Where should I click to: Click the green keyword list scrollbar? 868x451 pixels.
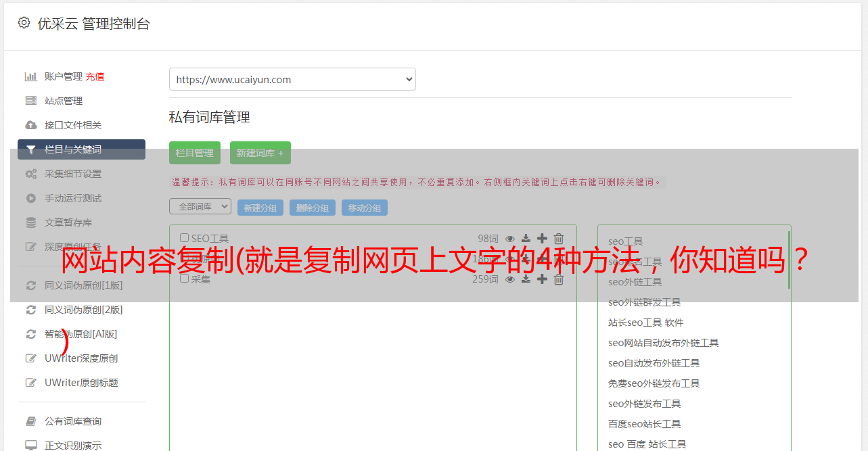click(789, 260)
